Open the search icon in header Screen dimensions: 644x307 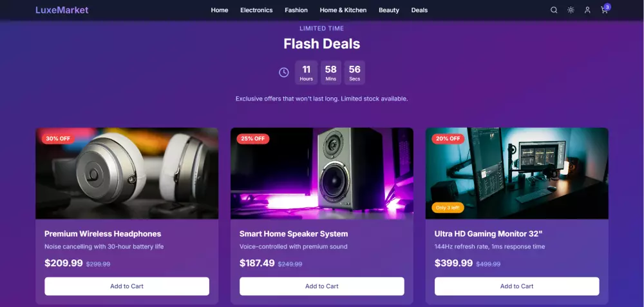554,10
